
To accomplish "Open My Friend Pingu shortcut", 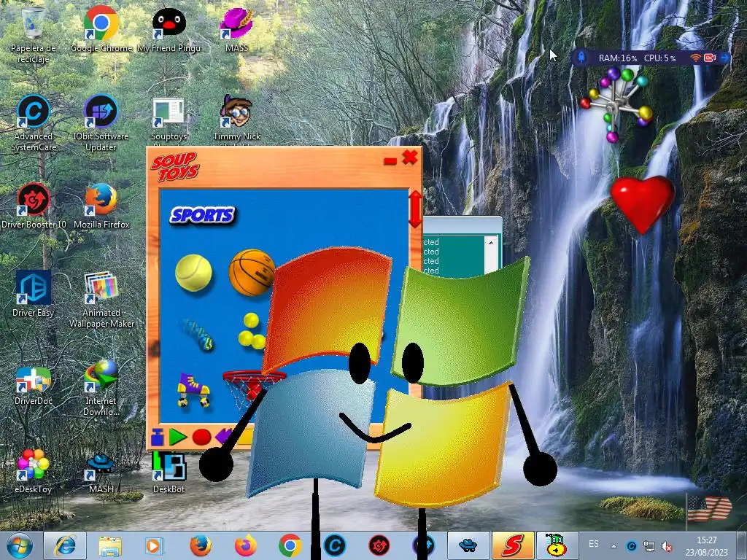I will click(169, 29).
